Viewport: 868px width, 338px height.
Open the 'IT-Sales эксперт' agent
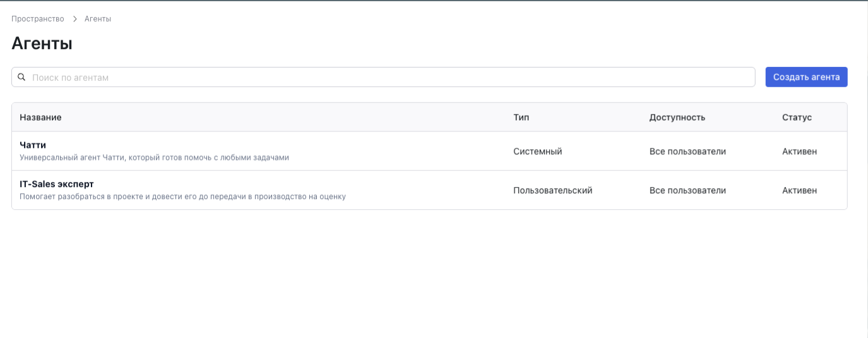57,184
